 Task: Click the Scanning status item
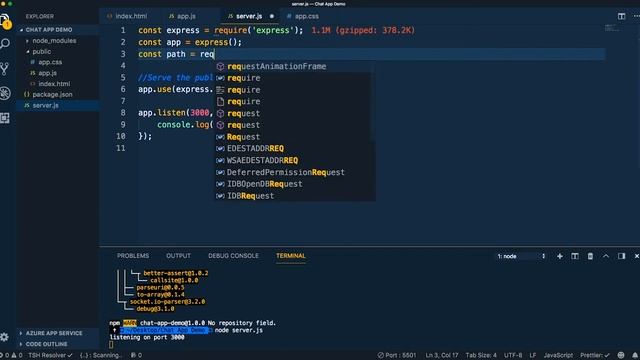(x=100, y=355)
